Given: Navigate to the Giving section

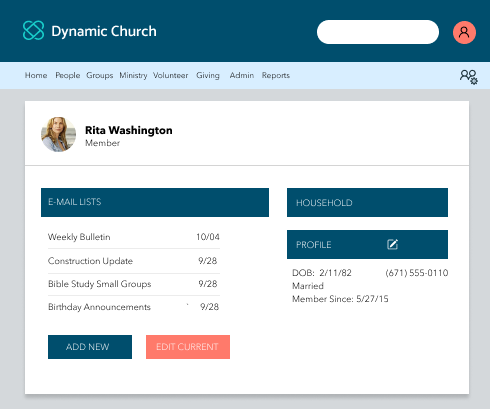Looking at the screenshot, I should (208, 75).
